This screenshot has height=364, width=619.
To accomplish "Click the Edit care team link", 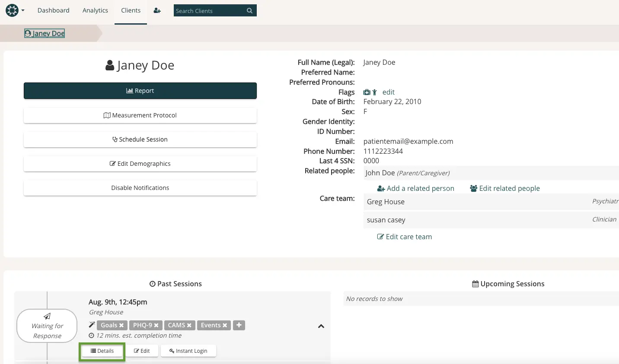I will click(x=404, y=237).
